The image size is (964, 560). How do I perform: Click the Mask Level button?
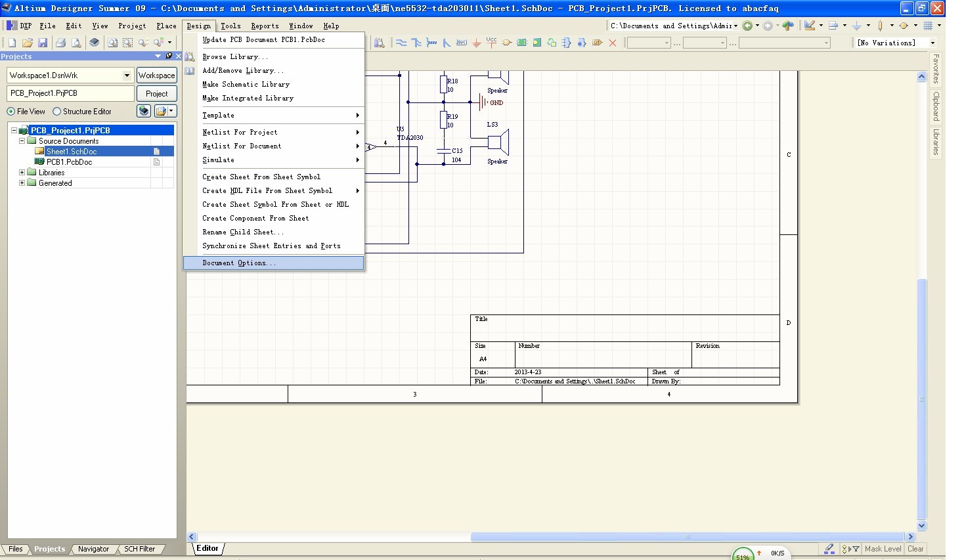pyautogui.click(x=883, y=549)
